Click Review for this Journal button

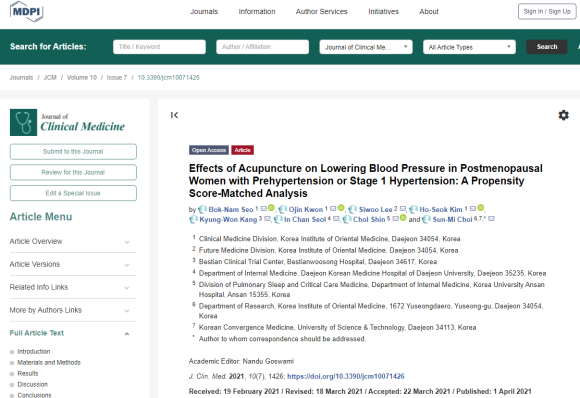pos(73,172)
